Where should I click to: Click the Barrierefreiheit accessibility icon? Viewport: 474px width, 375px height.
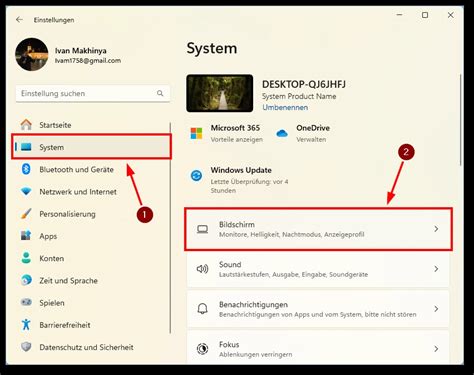(26, 324)
